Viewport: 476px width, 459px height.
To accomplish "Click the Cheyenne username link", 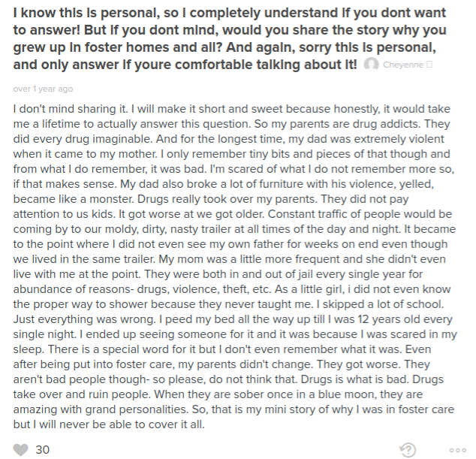I will [403, 65].
